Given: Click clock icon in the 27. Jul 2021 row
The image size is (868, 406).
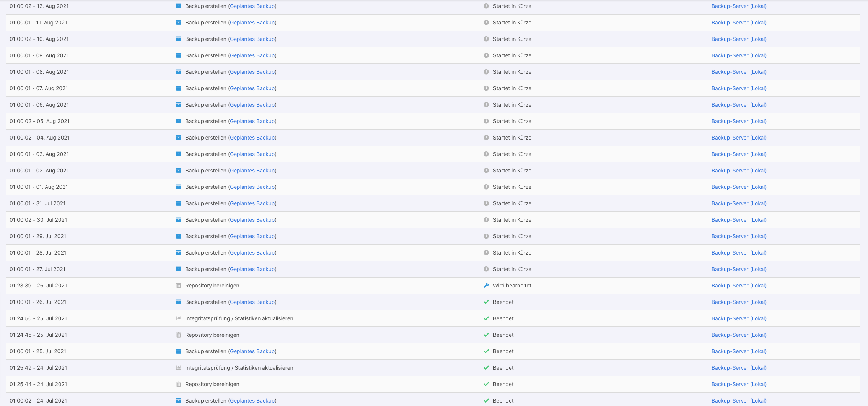Looking at the screenshot, I should click(x=486, y=269).
